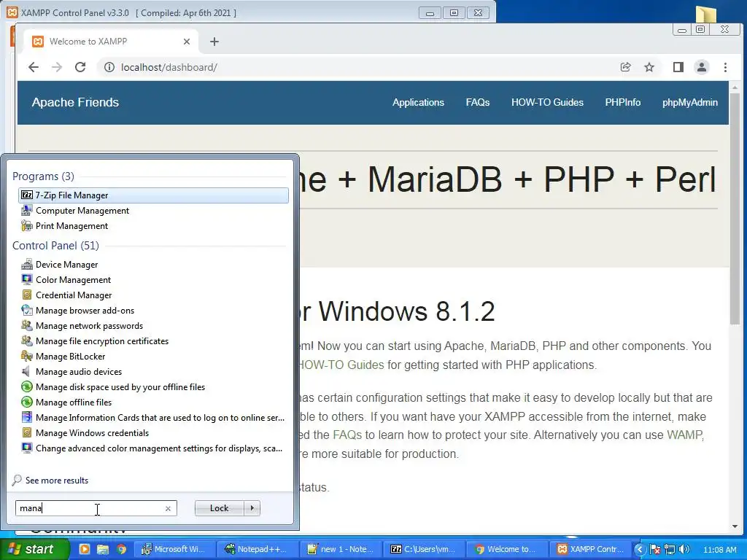This screenshot has height=560, width=747.
Task: Open the HOW-TO Guides nav item
Action: pos(547,102)
